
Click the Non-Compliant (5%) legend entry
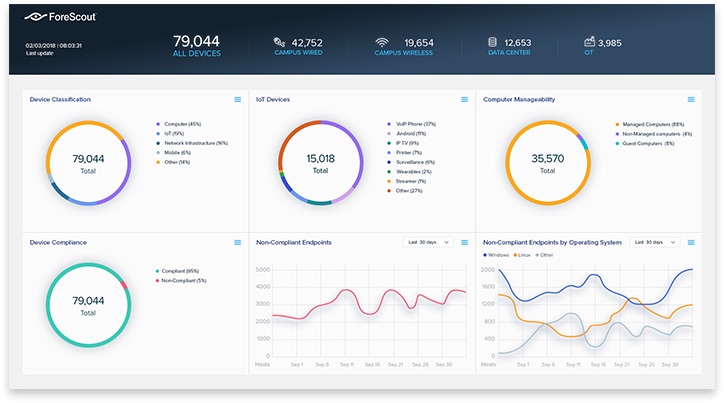tap(184, 281)
